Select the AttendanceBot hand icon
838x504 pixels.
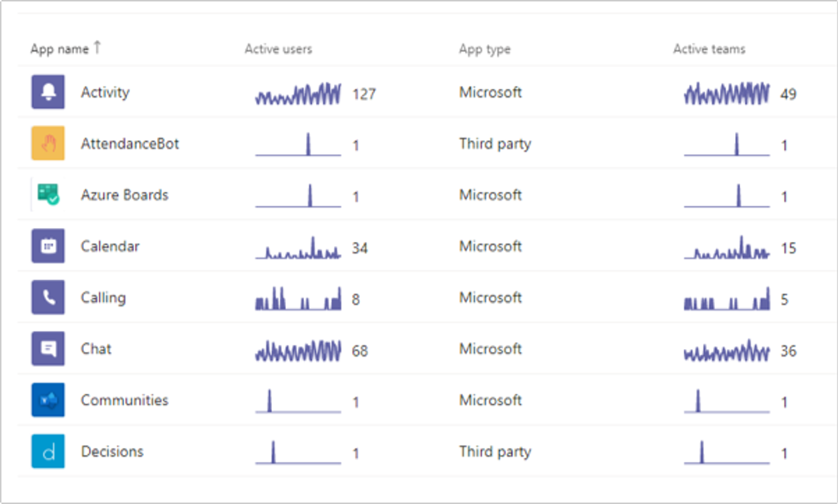click(x=47, y=143)
